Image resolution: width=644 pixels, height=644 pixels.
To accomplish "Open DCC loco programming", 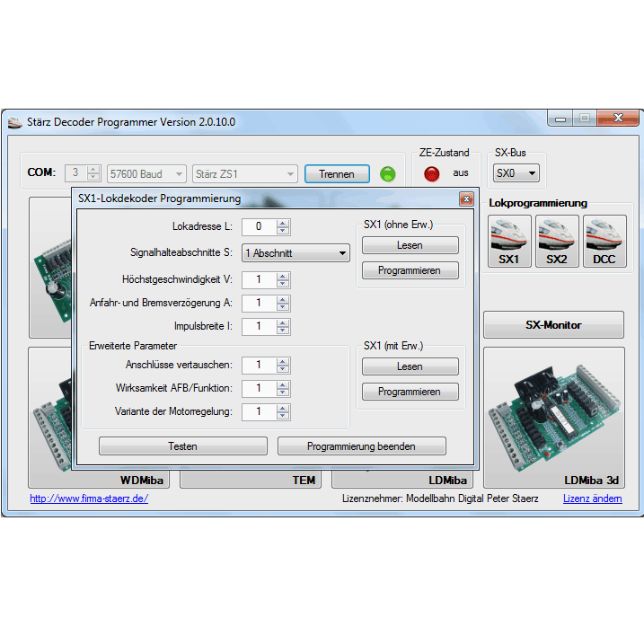I will click(604, 241).
